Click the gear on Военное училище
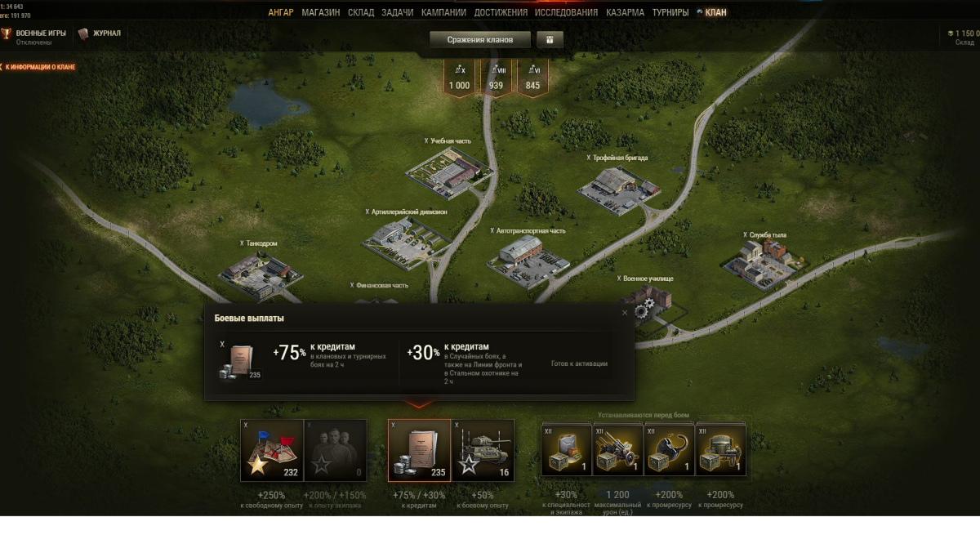980x535 pixels. pyautogui.click(x=644, y=309)
